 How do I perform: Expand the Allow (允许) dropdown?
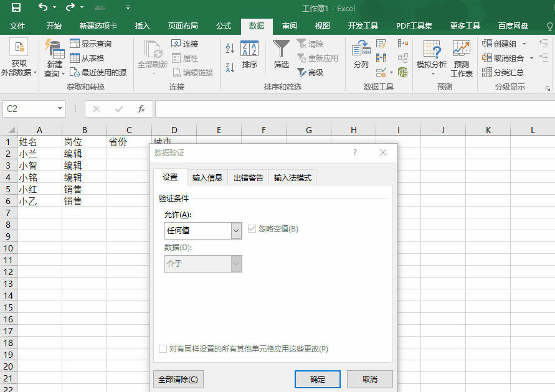(x=237, y=231)
